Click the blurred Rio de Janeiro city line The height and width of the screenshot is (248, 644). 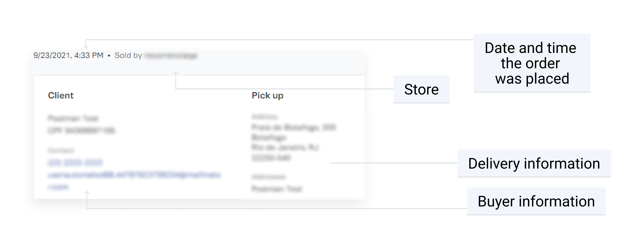click(x=285, y=147)
